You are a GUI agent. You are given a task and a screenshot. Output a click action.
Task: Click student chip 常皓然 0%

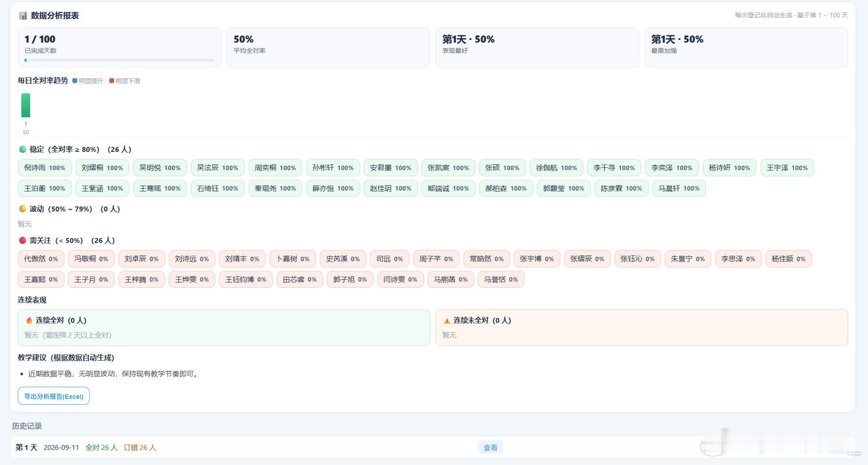point(487,259)
